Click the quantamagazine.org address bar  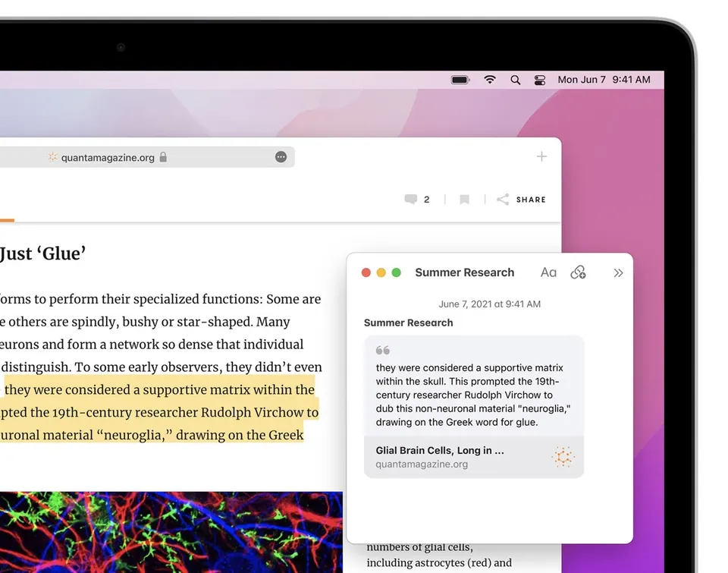click(146, 157)
